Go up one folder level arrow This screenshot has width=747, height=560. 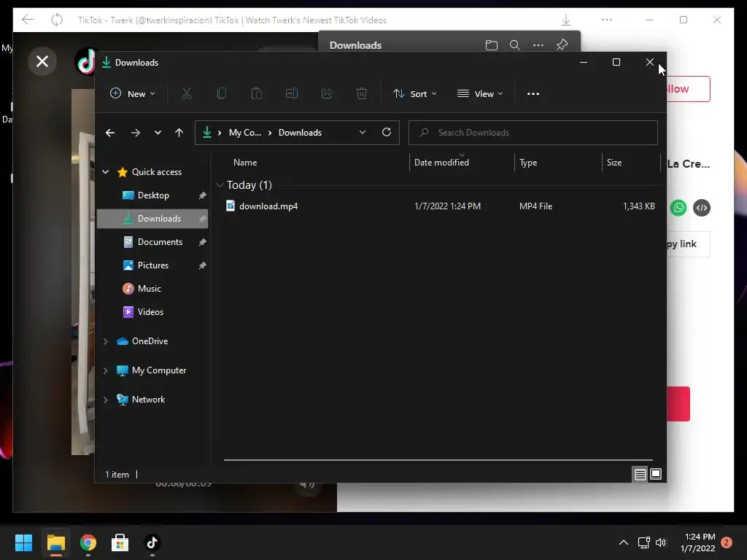coord(179,133)
